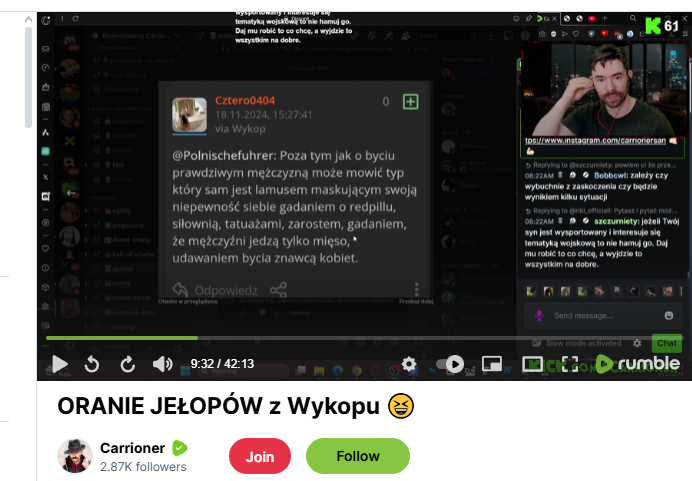Viewport: 692px width, 481px height.
Task: Toggle the autoplay switch in player controls
Action: point(451,364)
